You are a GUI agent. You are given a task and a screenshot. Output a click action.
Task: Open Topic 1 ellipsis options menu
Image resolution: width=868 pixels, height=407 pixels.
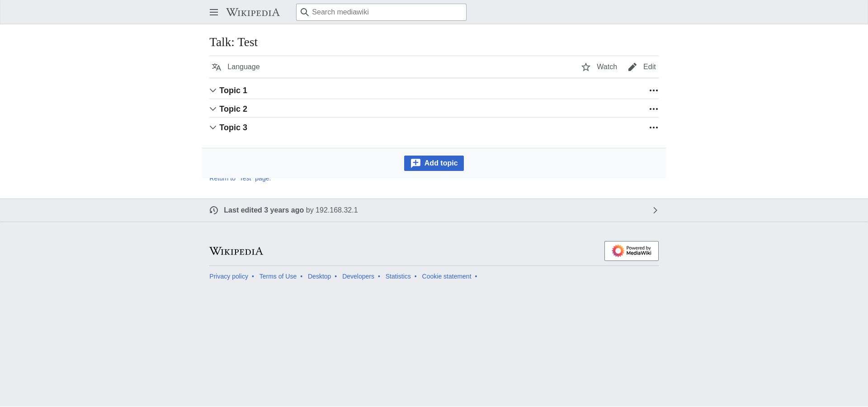pyautogui.click(x=654, y=90)
